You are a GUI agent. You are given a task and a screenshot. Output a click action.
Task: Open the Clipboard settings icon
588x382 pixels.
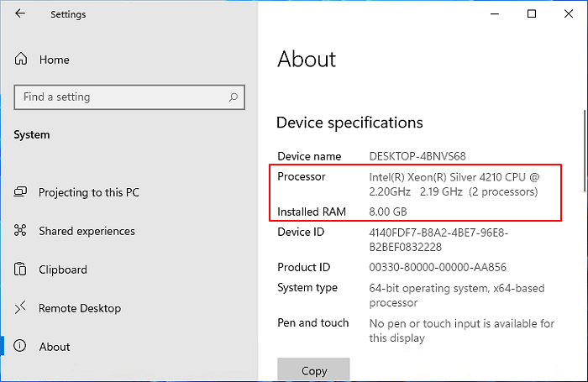tap(22, 269)
